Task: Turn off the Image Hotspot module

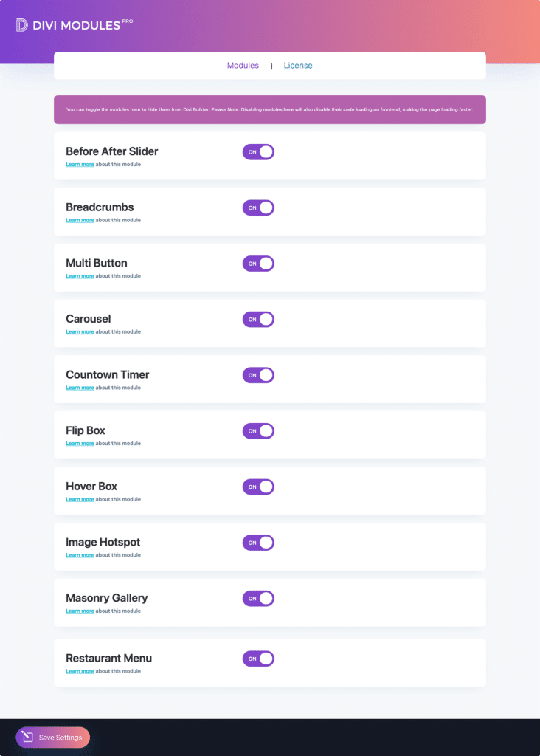Action: [258, 543]
